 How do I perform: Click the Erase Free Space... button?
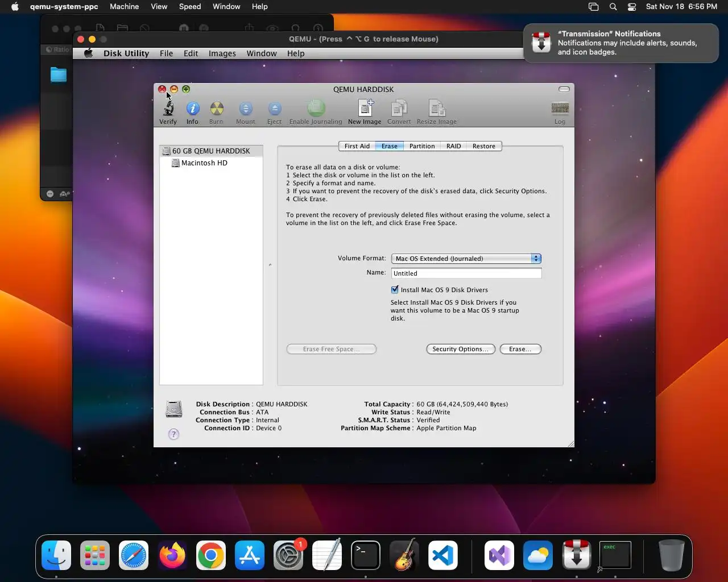pos(332,349)
